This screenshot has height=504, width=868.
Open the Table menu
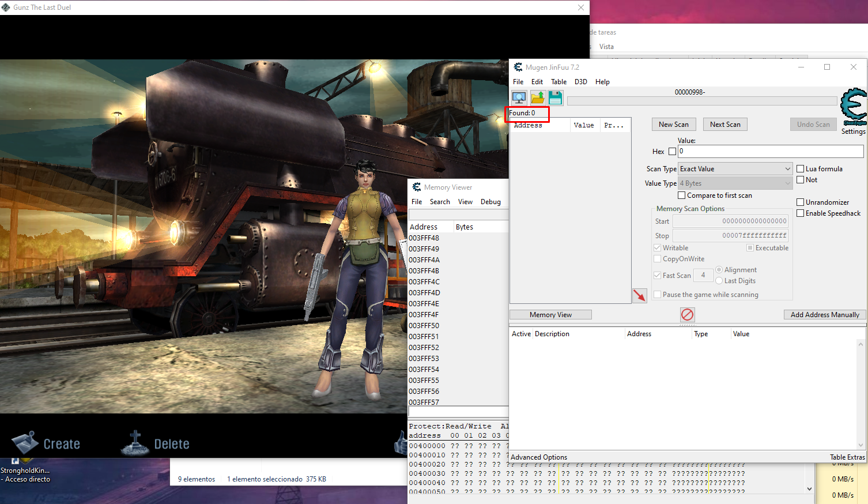[558, 82]
